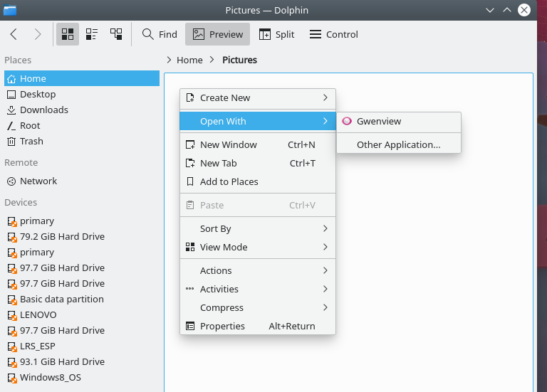The height and width of the screenshot is (392, 547).
Task: Open the Control hamburger menu
Action: (x=334, y=34)
